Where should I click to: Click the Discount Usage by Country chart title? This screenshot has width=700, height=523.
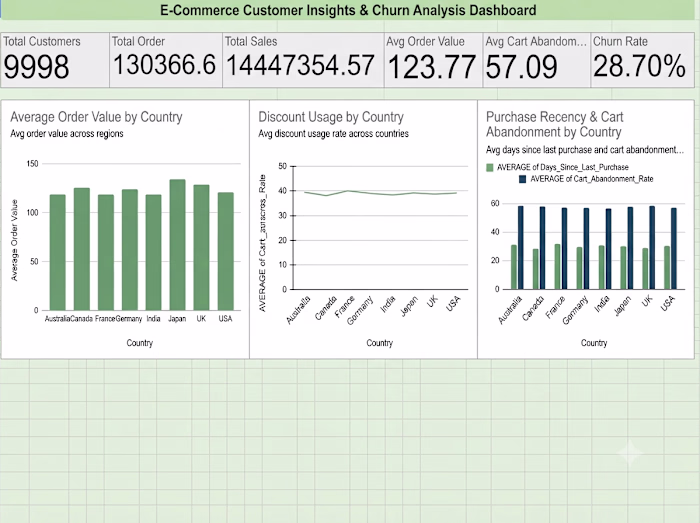[331, 117]
